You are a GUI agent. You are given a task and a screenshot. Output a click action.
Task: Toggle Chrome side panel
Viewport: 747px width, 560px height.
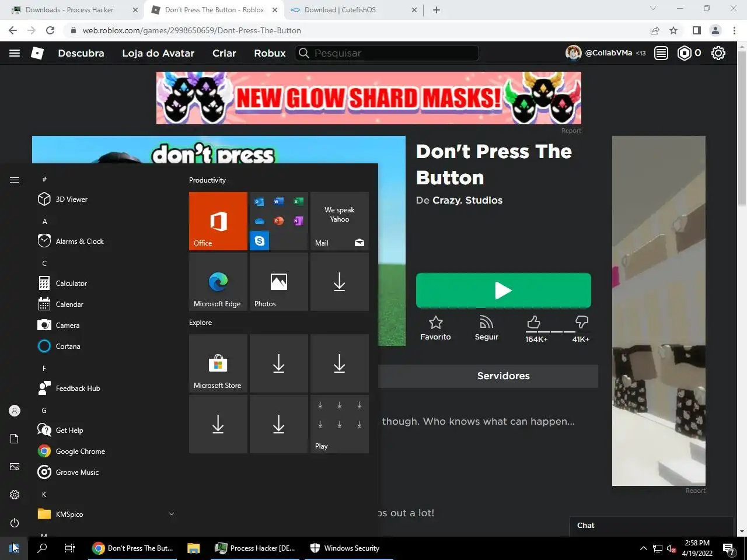pos(696,30)
